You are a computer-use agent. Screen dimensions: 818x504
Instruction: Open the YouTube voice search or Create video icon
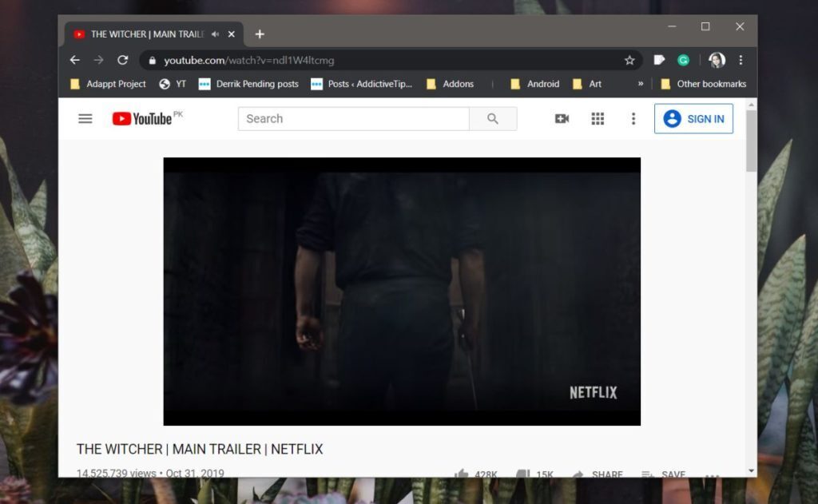click(562, 118)
